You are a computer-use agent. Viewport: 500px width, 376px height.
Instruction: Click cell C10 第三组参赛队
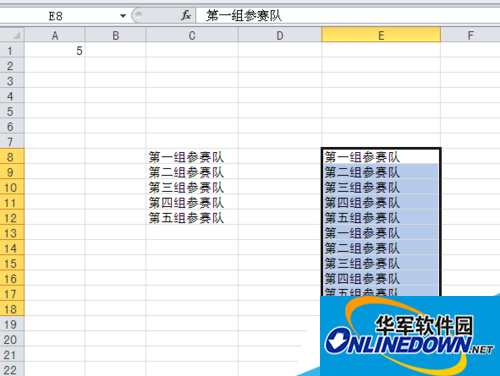point(192,187)
